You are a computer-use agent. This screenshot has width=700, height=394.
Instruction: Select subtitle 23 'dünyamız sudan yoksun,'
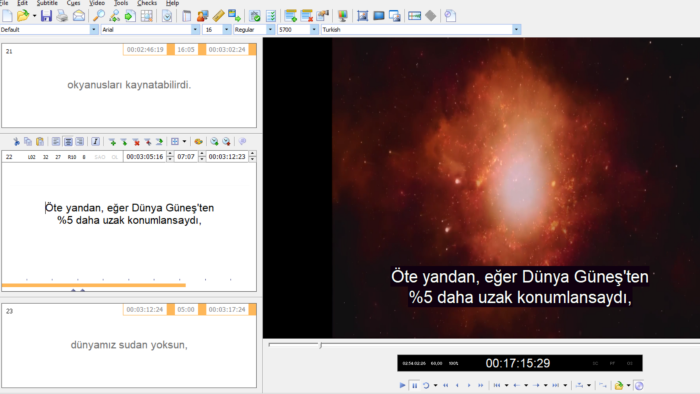point(129,345)
